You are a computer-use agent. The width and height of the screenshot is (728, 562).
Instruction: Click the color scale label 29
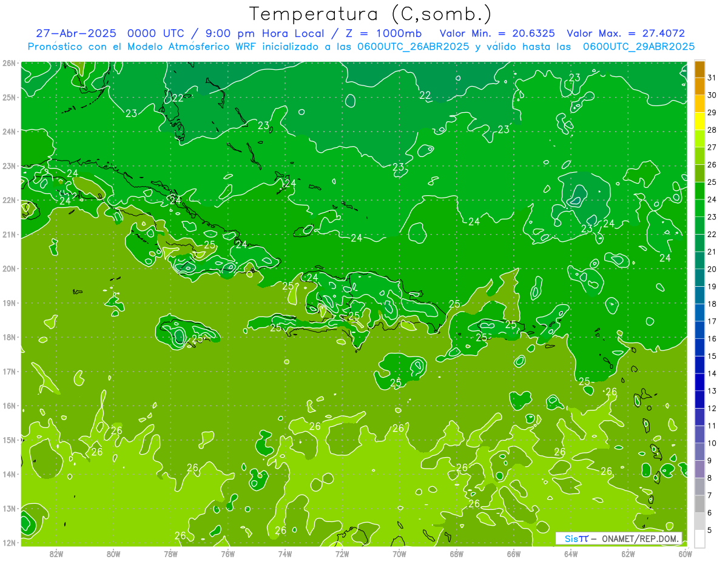[712, 112]
